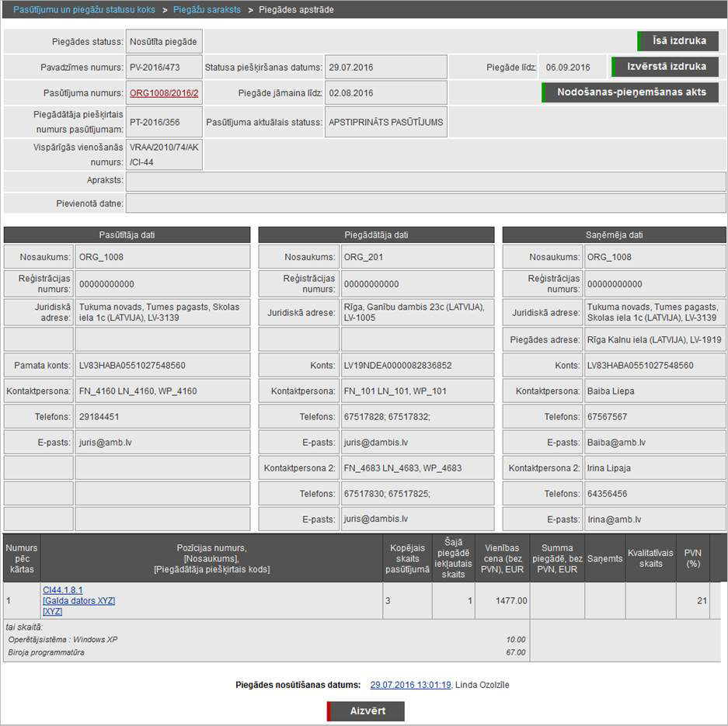Select the Pavadzīmes numurs value PV-2016/473
728x726 pixels.
click(164, 68)
